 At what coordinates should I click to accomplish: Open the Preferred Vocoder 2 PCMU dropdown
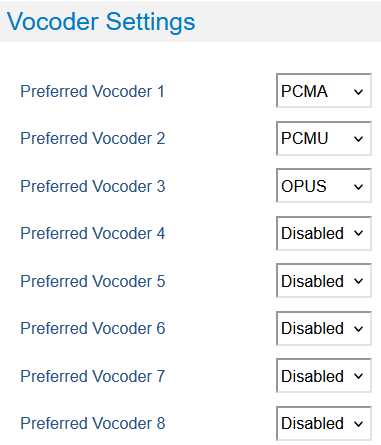click(x=324, y=138)
